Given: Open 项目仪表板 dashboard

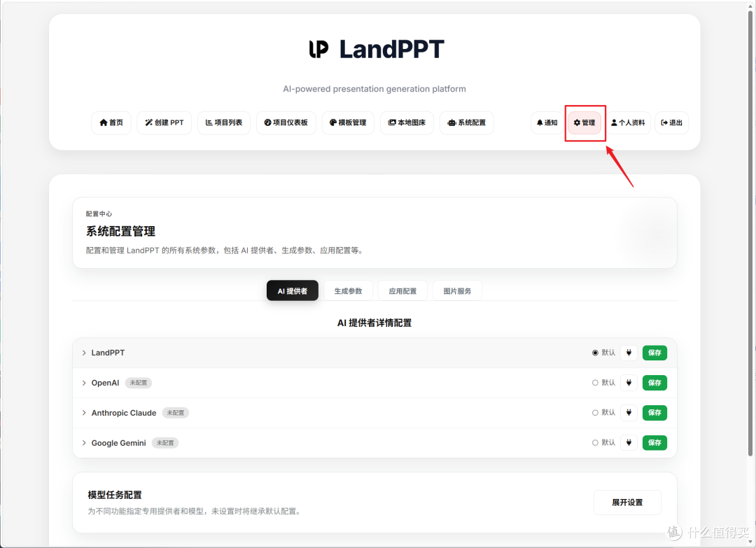Looking at the screenshot, I should tap(286, 123).
